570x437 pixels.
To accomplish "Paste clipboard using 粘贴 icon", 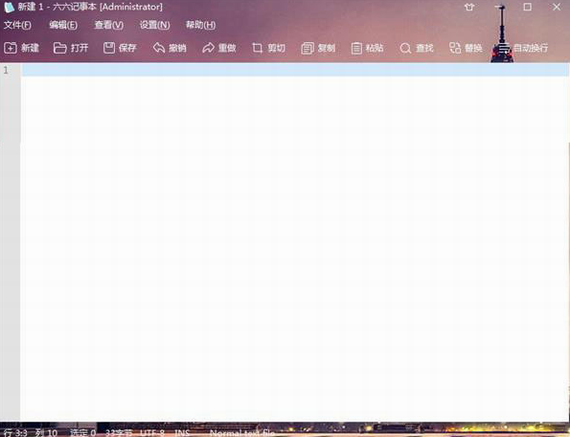I will pos(367,48).
